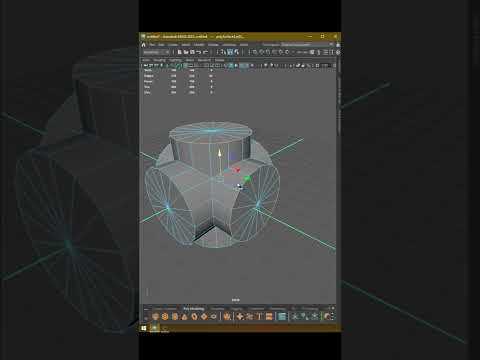This screenshot has width=480, height=360.
Task: Open the Create menu
Action: pos(173,45)
